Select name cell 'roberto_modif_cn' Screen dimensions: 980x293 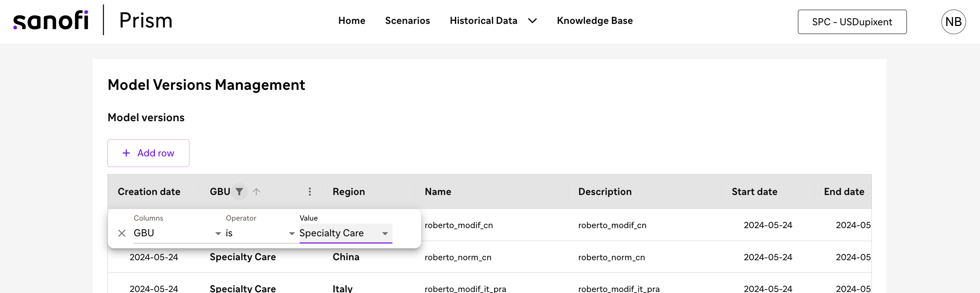458,225
